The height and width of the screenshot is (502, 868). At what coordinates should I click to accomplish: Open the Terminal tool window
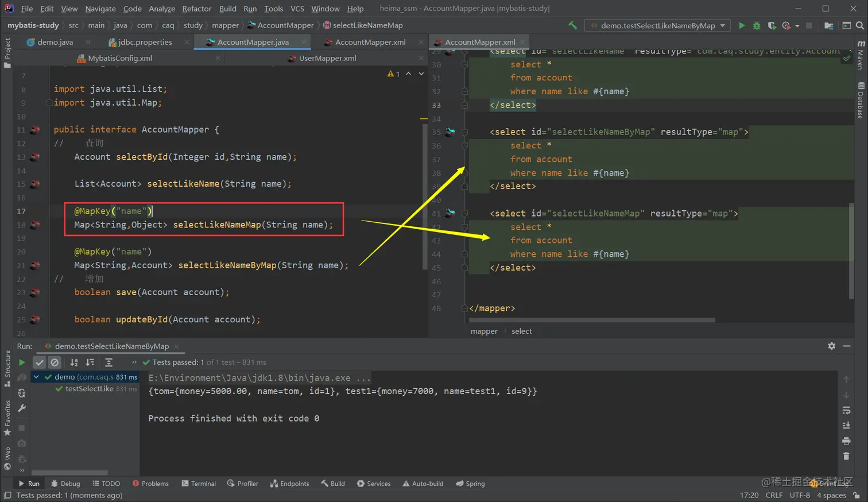199,484
